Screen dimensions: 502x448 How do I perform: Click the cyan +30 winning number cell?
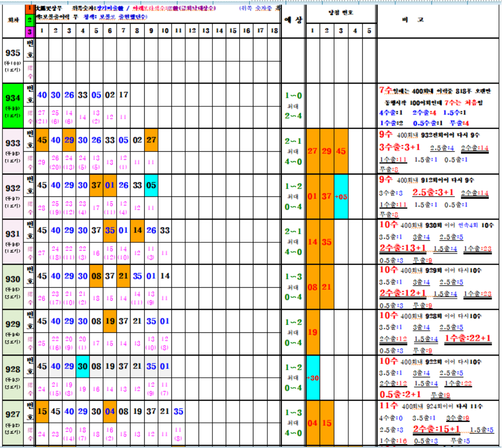(313, 378)
